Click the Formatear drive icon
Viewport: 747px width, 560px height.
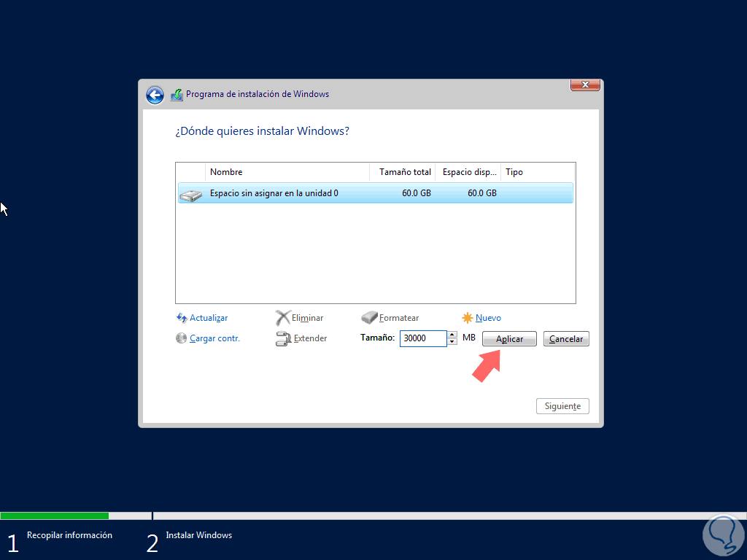coord(369,318)
